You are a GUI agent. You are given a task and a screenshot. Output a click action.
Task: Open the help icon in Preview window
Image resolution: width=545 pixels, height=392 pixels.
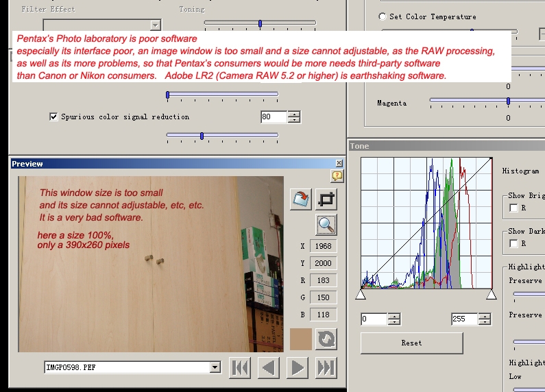tap(337, 176)
